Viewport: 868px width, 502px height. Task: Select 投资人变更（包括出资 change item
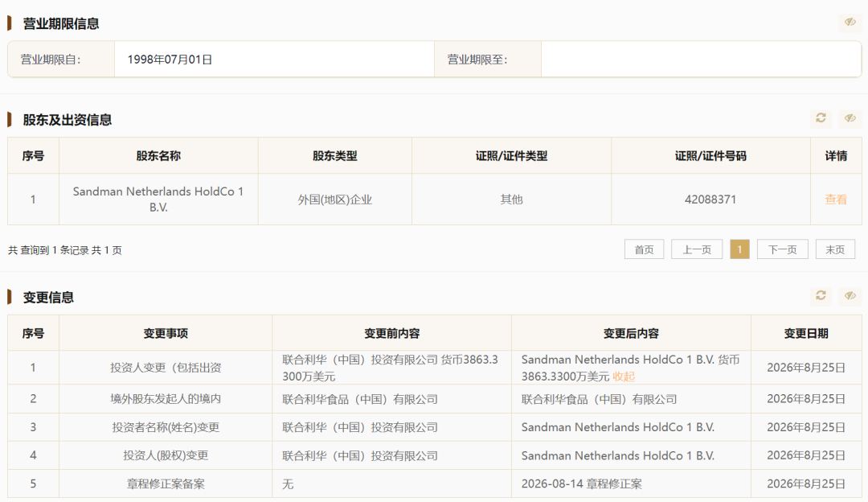[x=166, y=368]
